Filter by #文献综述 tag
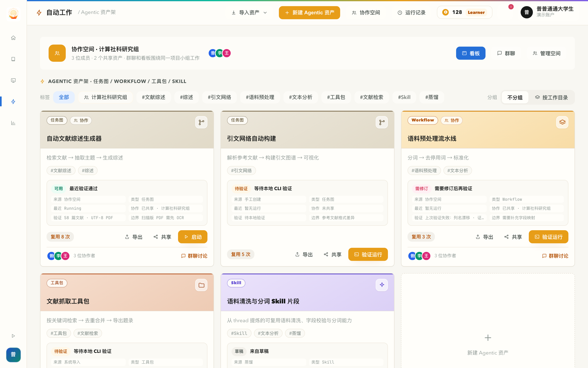 click(154, 97)
